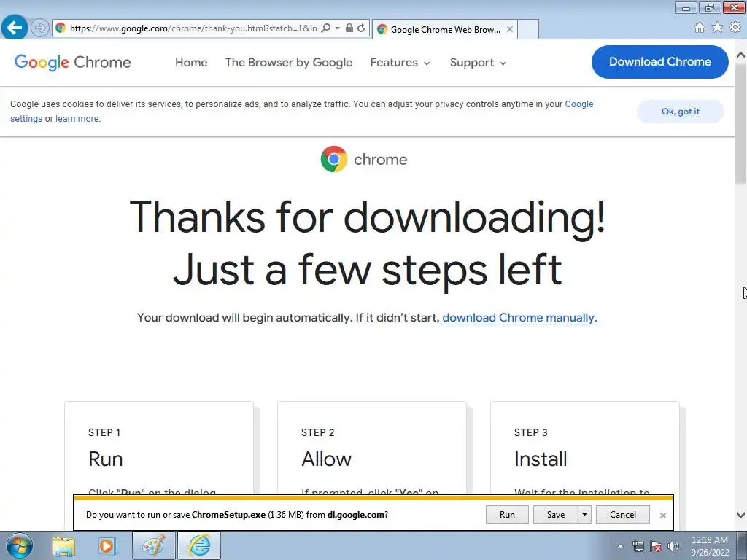Open IE Tools gear menu

tap(735, 28)
